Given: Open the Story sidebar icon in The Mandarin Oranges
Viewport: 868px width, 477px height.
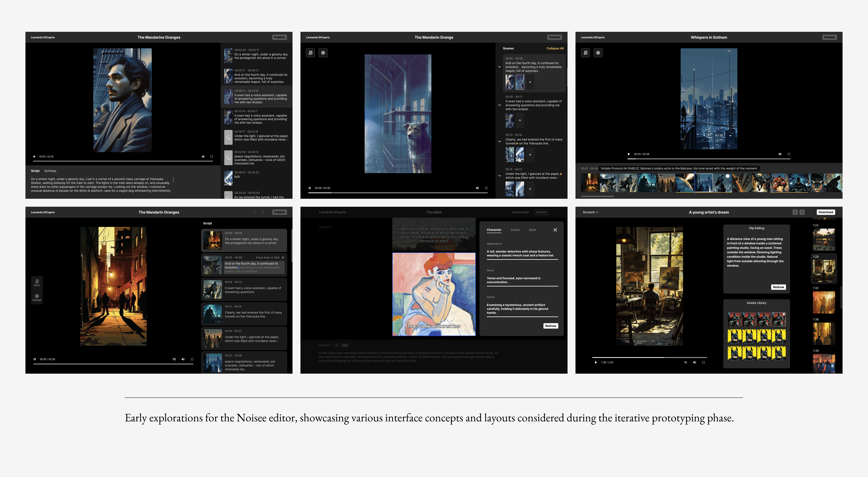Looking at the screenshot, I should point(37,283).
